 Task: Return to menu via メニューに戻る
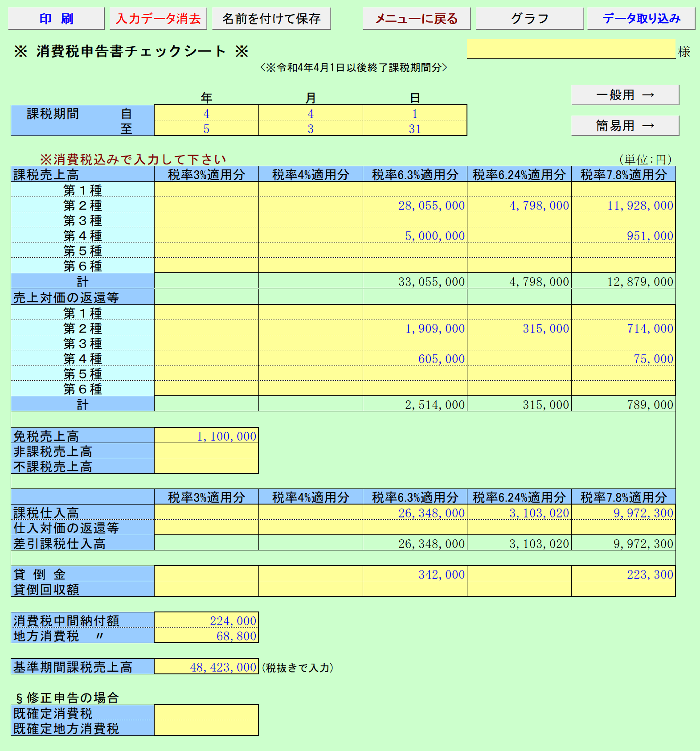click(417, 19)
